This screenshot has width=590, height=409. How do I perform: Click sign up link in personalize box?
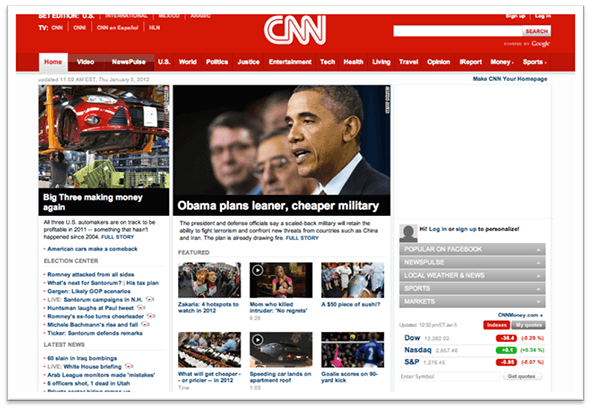pyautogui.click(x=466, y=229)
